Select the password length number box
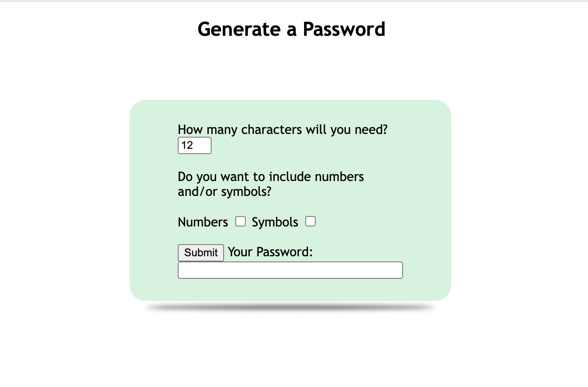Screen dimensions: 588x387 coord(195,145)
